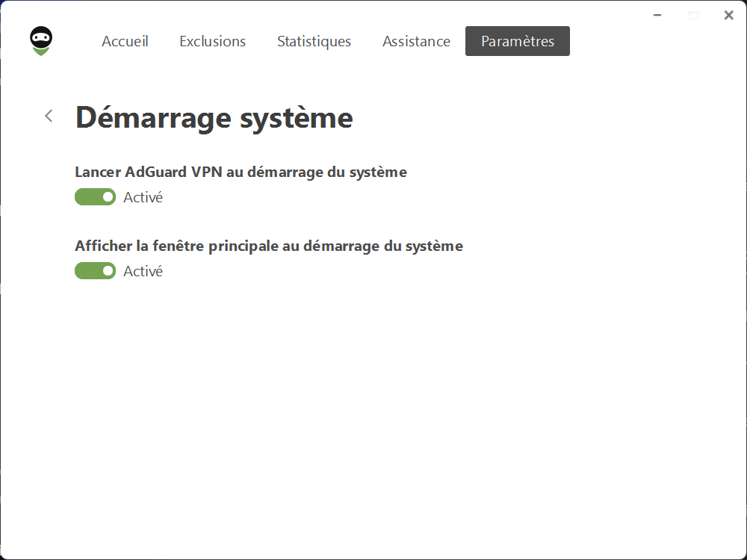Click the green shield beneath the ninja logo

(x=41, y=51)
